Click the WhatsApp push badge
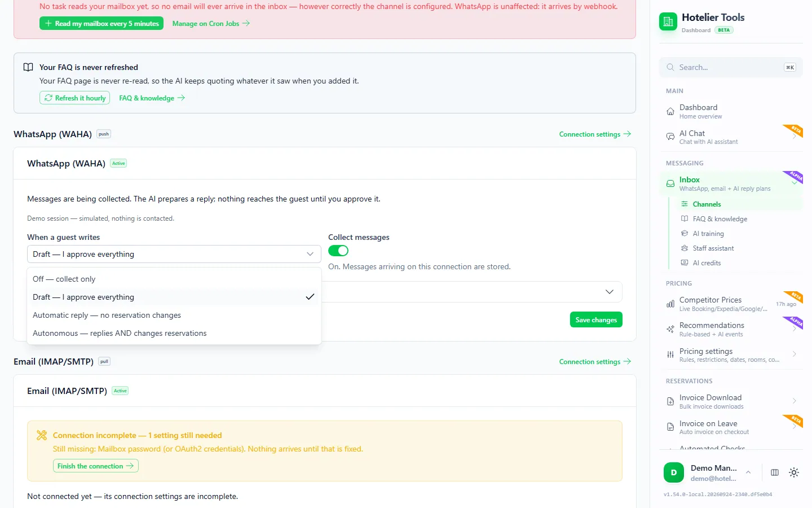 (x=104, y=134)
